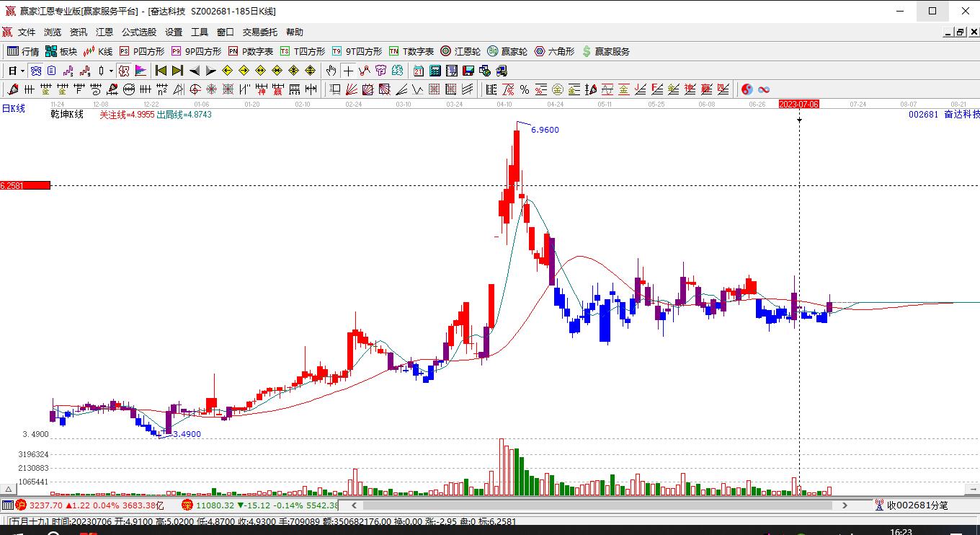Click the 关注线=4.9955 indicator text
Screen dimensions: 980x535
127,115
